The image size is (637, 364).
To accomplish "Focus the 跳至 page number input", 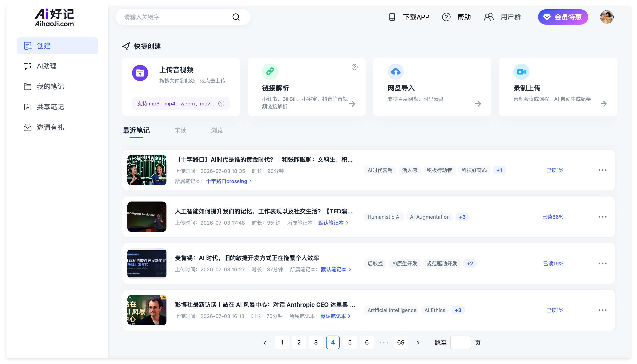I will [461, 343].
